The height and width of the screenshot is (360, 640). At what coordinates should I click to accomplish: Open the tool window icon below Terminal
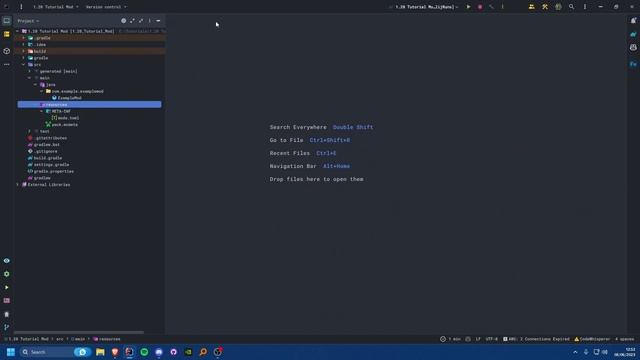click(7, 314)
